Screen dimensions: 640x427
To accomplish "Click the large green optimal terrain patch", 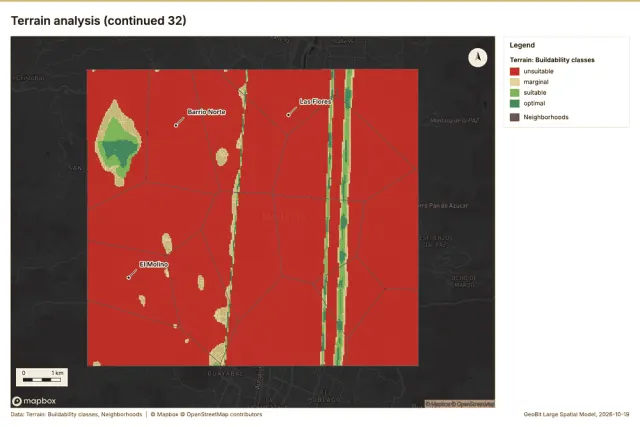I will point(118,150).
